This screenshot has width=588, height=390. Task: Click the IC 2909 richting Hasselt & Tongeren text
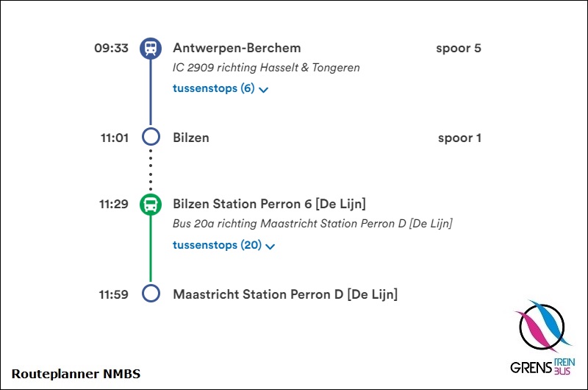[x=266, y=68]
